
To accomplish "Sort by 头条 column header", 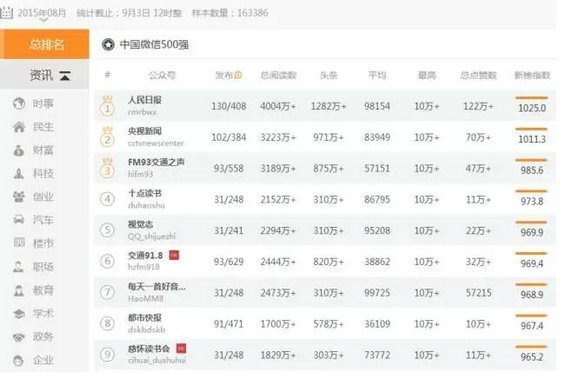I will pyautogui.click(x=328, y=75).
